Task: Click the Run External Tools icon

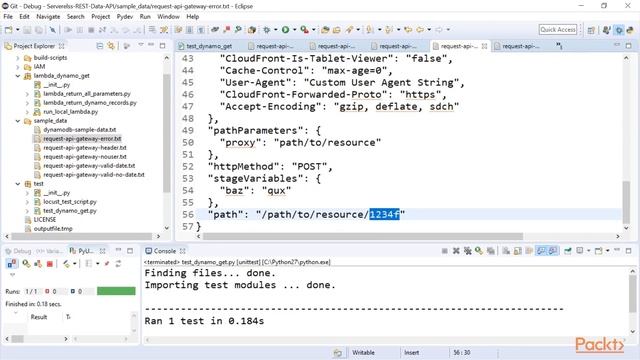Action: (304, 30)
